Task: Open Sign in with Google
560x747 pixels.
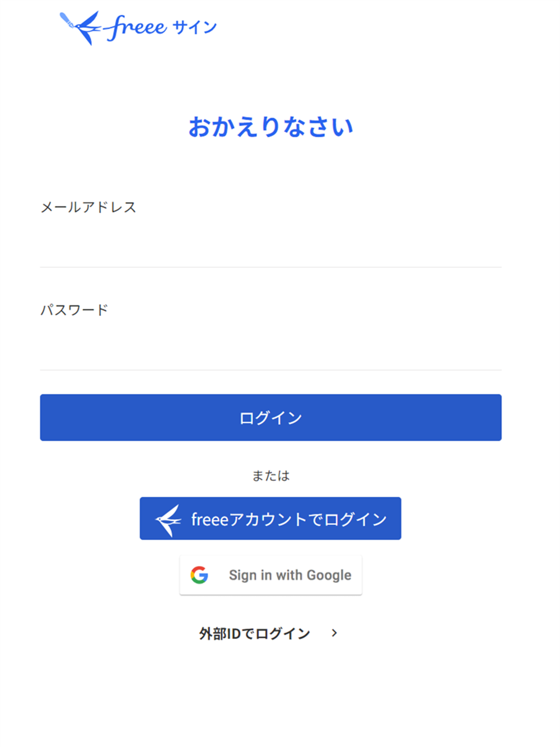Action: (x=270, y=574)
